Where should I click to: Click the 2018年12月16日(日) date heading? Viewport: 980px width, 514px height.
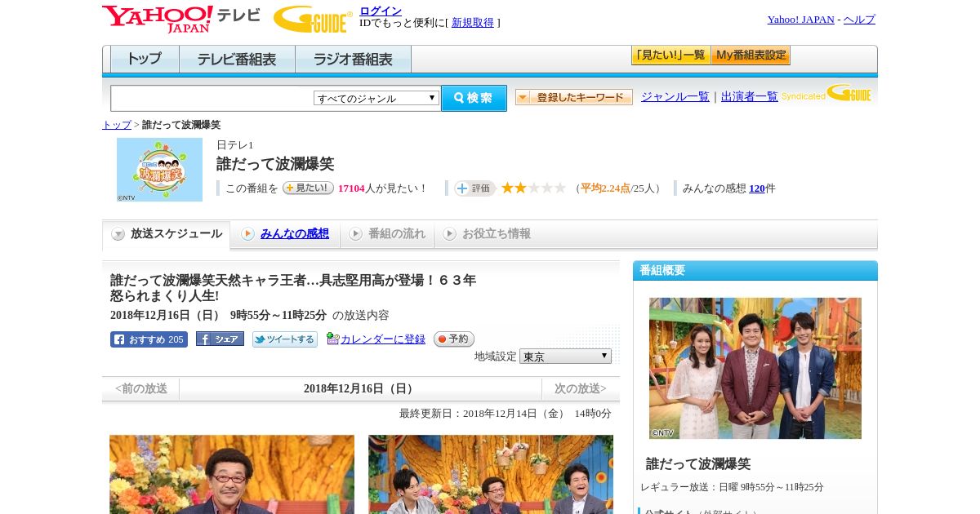pyautogui.click(x=361, y=389)
